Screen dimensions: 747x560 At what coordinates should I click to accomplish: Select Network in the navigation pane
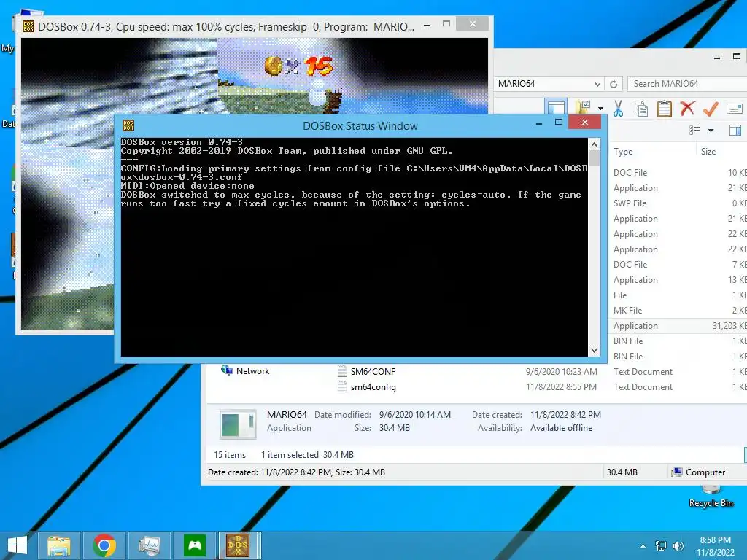(245, 371)
